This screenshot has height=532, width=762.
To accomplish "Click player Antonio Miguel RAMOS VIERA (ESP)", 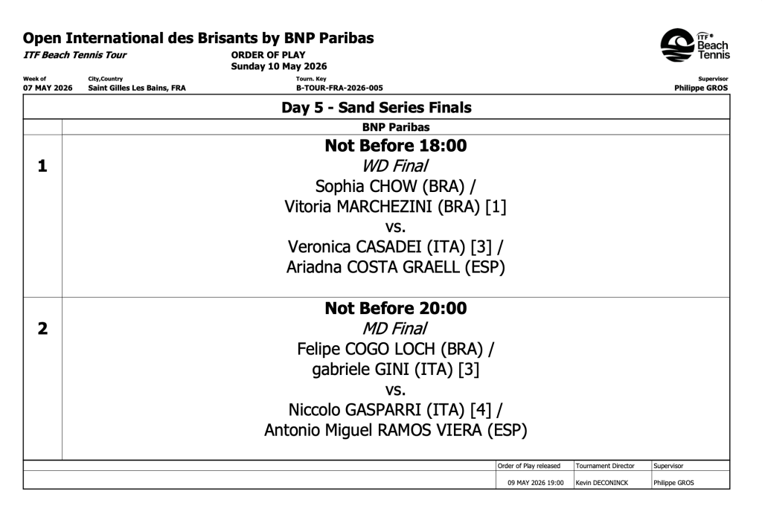I will tap(396, 431).
